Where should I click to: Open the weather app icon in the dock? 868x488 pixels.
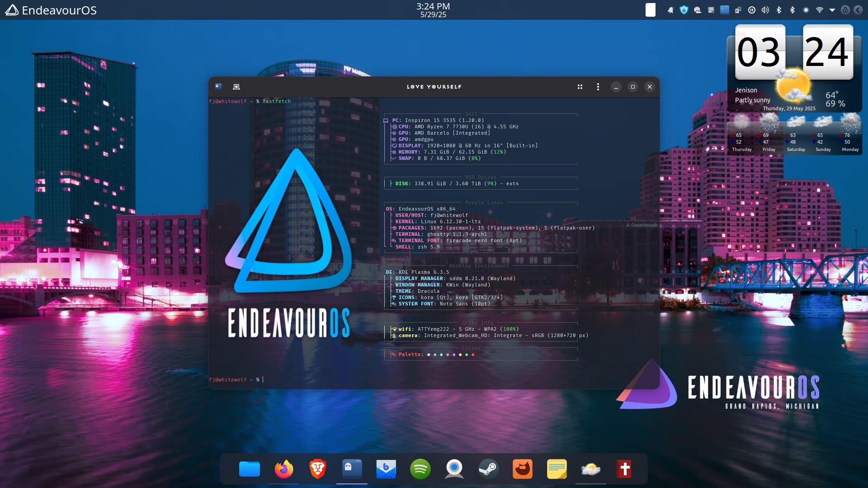click(x=591, y=469)
